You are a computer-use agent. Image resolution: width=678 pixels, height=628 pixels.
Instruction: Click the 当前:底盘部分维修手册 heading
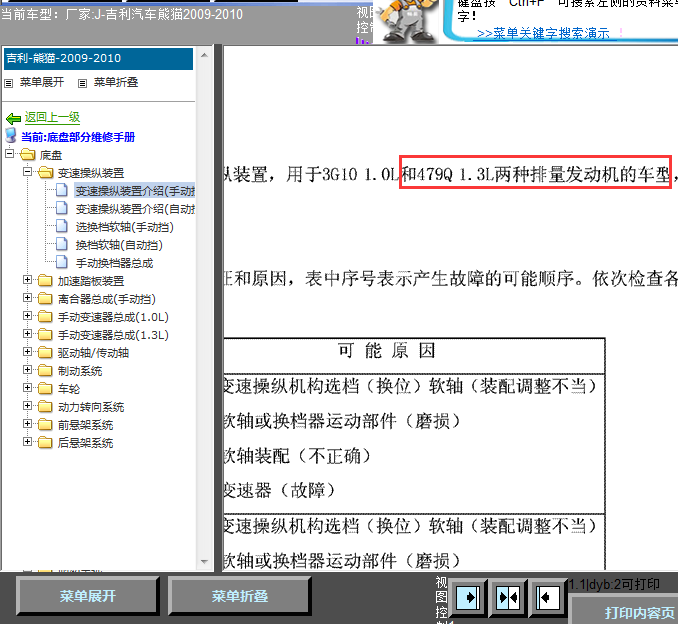78,137
